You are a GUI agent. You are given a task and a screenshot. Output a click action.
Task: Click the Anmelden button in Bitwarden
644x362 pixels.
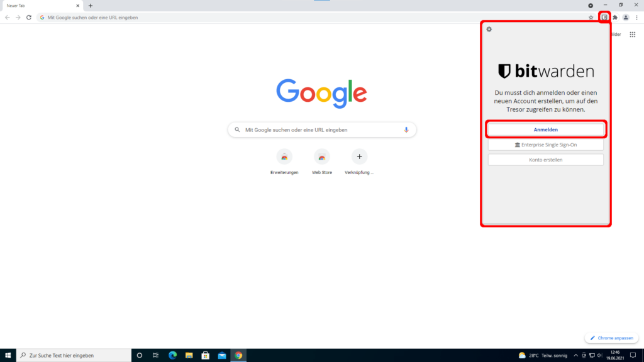(545, 129)
